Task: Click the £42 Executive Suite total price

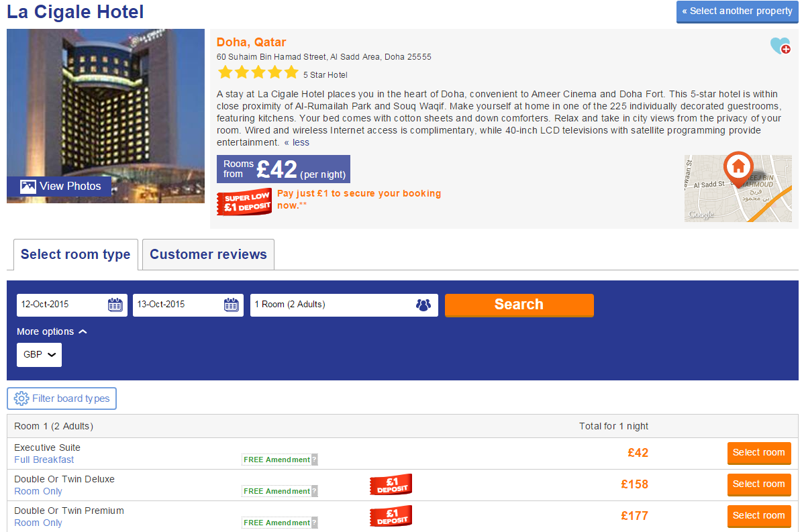Action: [x=638, y=453]
